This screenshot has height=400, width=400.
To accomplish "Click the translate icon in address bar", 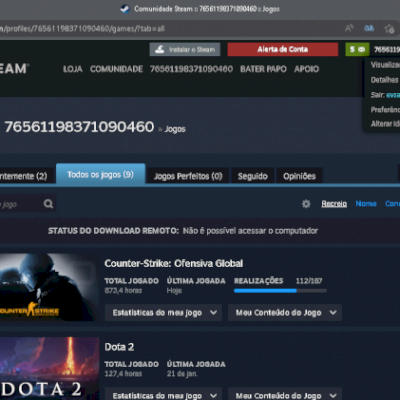I will [369, 28].
